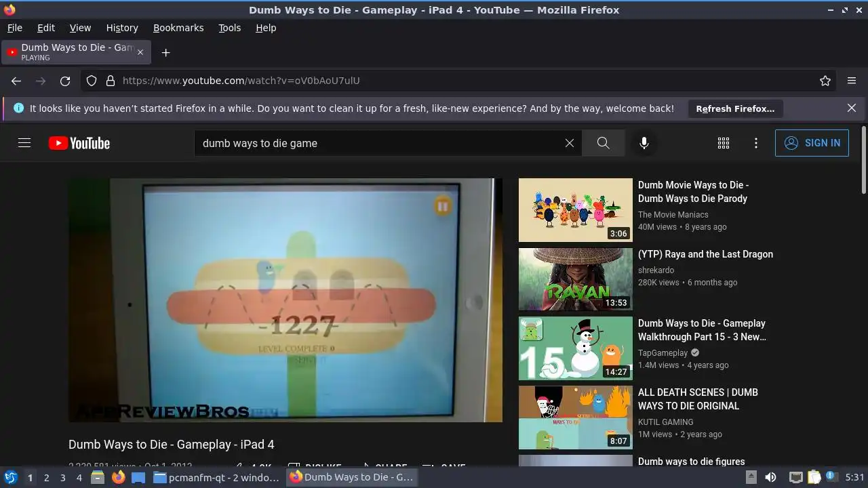Click the Refresh Firefox button
The width and height of the screenshot is (868, 488).
[x=735, y=108]
